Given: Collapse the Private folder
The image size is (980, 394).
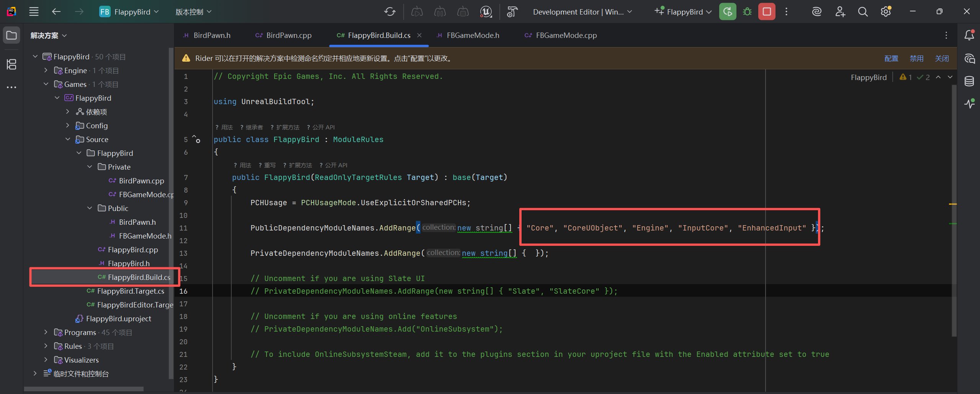Looking at the screenshot, I should (90, 167).
